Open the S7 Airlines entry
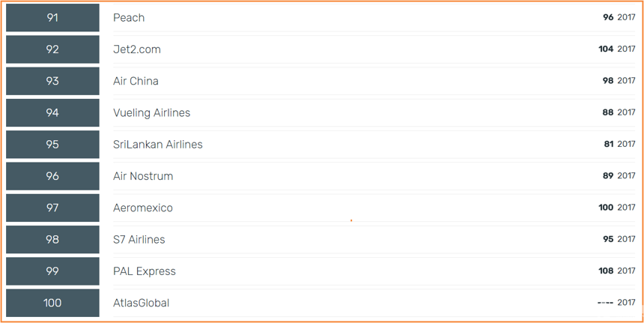Screen dimensions: 644x323 [x=139, y=239]
